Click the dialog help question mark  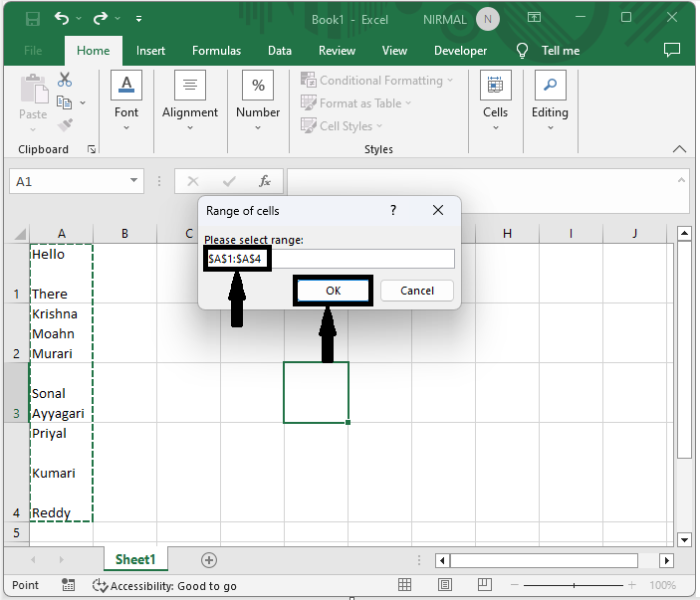pyautogui.click(x=393, y=210)
